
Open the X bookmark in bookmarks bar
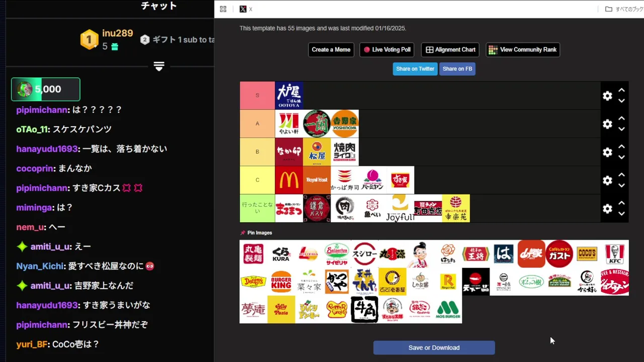point(246,9)
